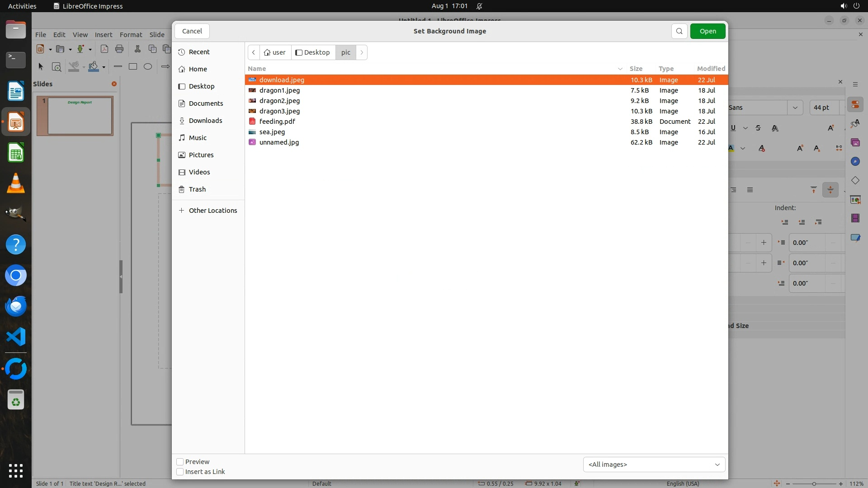
Task: Select the sea.jpeg file
Action: [x=272, y=132]
